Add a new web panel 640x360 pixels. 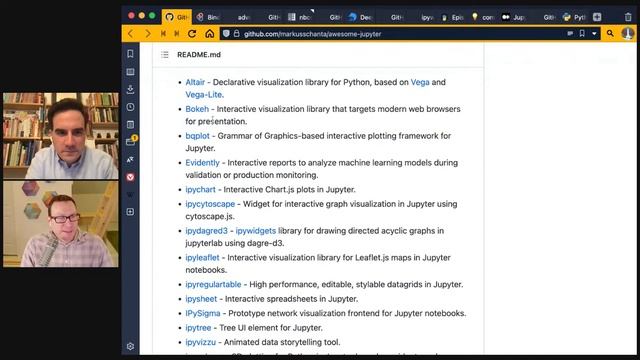[130, 211]
